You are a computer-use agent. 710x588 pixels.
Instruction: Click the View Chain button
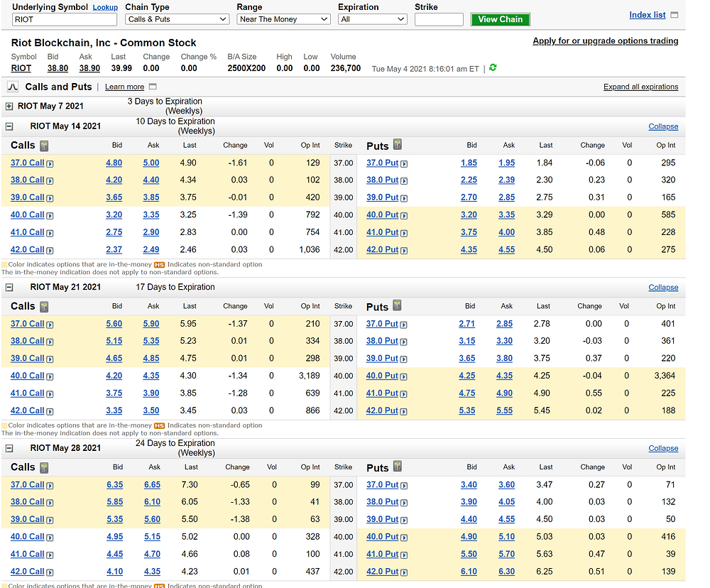tap(501, 19)
